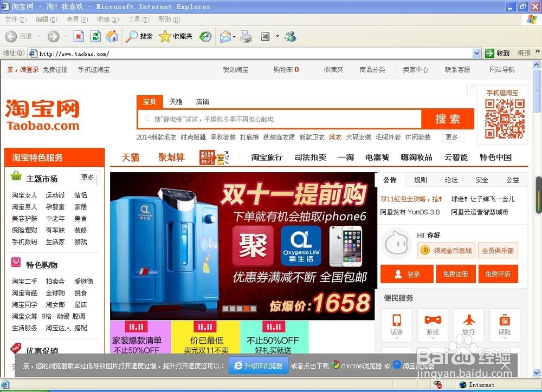Expand the Back button history dropdown

38,36
